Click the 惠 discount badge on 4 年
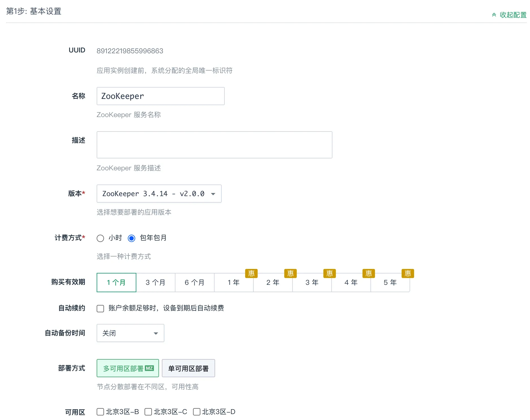This screenshot has width=530, height=420. (x=369, y=273)
